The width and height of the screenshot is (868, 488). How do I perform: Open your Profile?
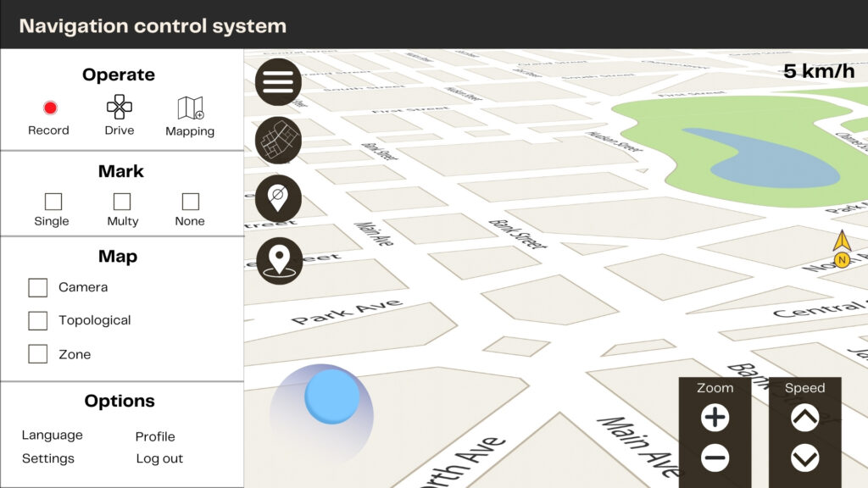coord(154,436)
